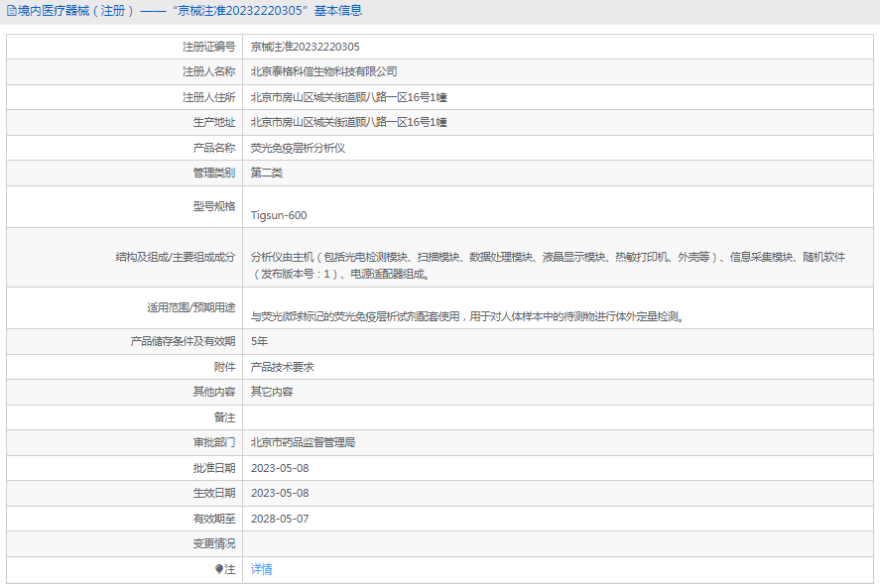Select the 有效期至 label
The height and width of the screenshot is (588, 880).
[x=214, y=519]
